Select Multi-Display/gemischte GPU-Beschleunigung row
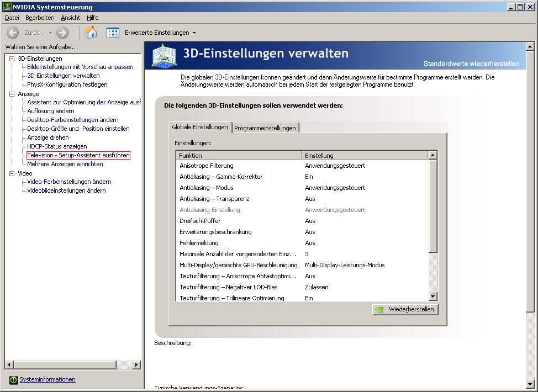Screen dimensions: 538x392 (302, 265)
